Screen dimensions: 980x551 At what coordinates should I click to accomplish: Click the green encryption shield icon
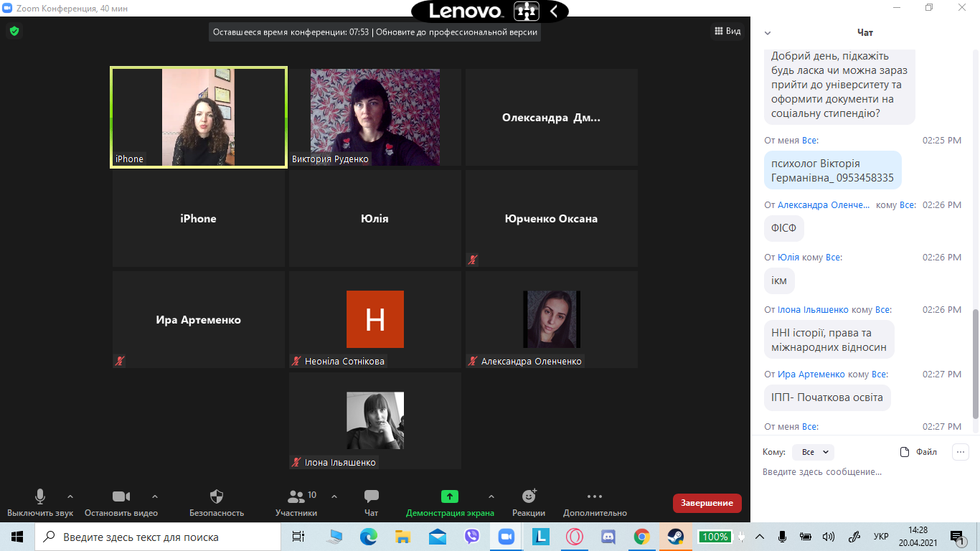point(14,31)
